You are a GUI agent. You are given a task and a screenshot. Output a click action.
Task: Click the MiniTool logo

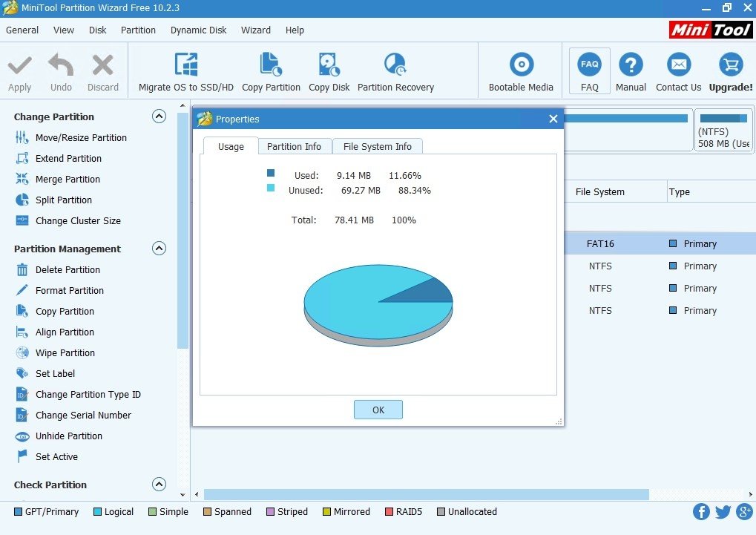pyautogui.click(x=711, y=30)
